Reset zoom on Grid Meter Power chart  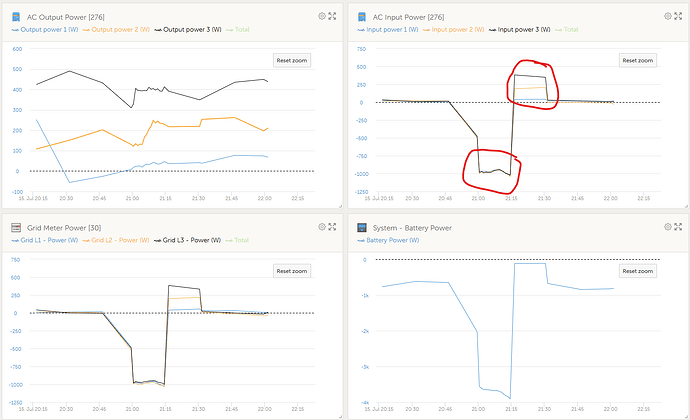292,271
